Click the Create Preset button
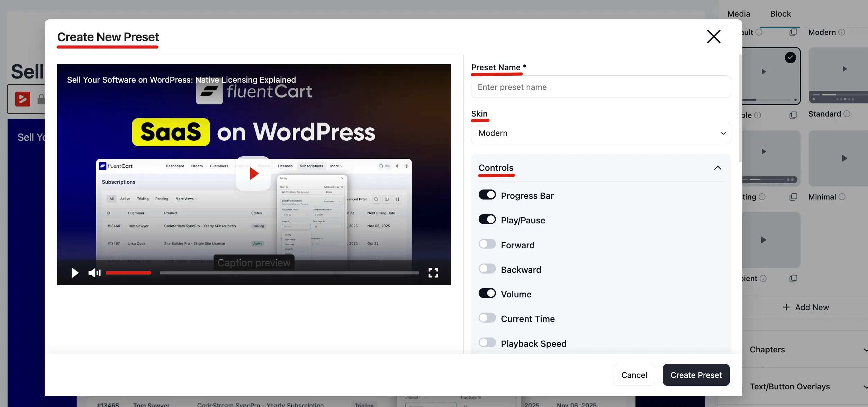The width and height of the screenshot is (868, 407). [696, 375]
